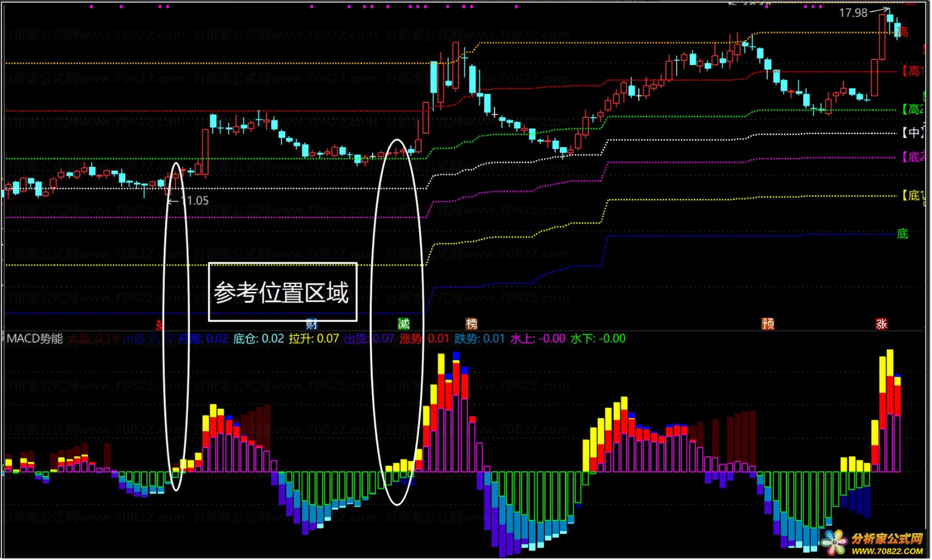Screen dimensions: 932x560
Task: Select the magenta 【底2 line label
Action: [912, 157]
